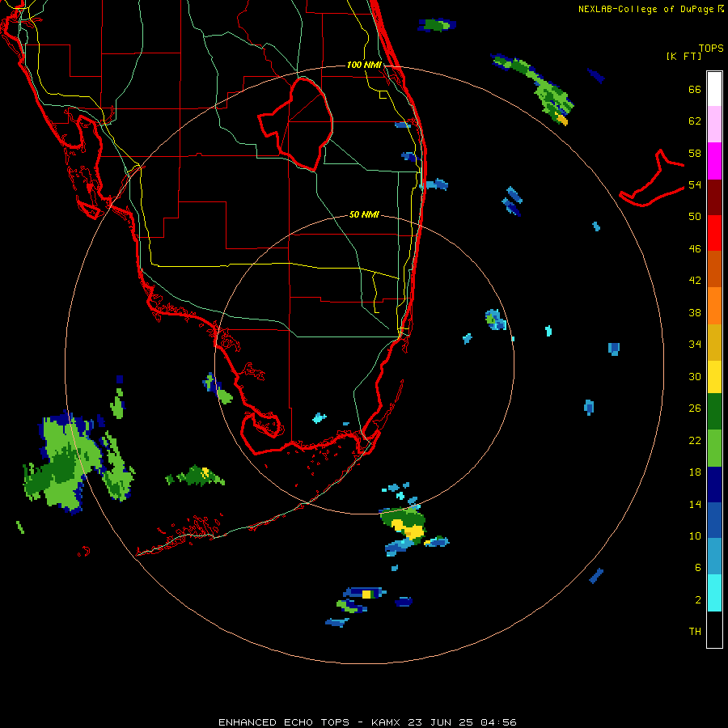Click the "18" legend value
Screen dimensions: 728x728
click(x=695, y=472)
